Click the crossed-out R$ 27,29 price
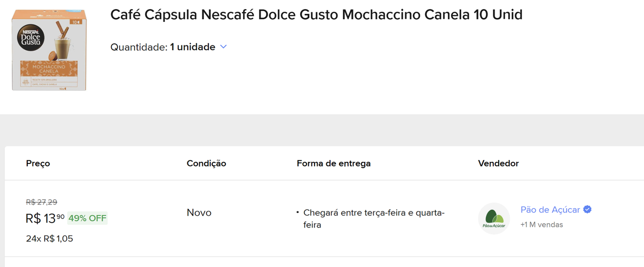The width and height of the screenshot is (644, 267). pyautogui.click(x=42, y=202)
